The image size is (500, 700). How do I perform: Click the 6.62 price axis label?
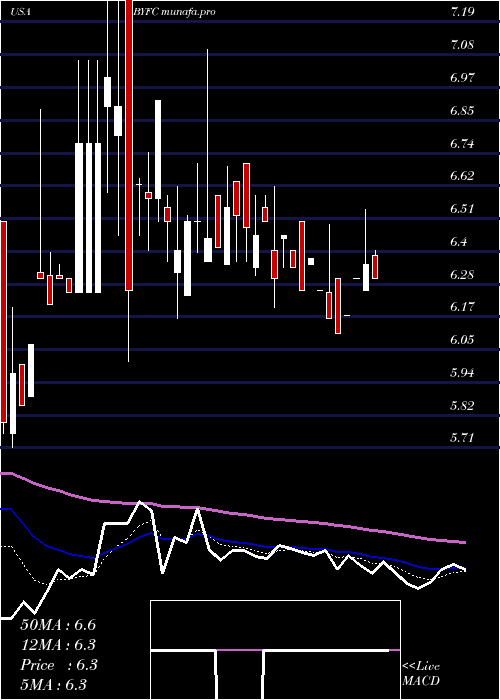point(462,176)
